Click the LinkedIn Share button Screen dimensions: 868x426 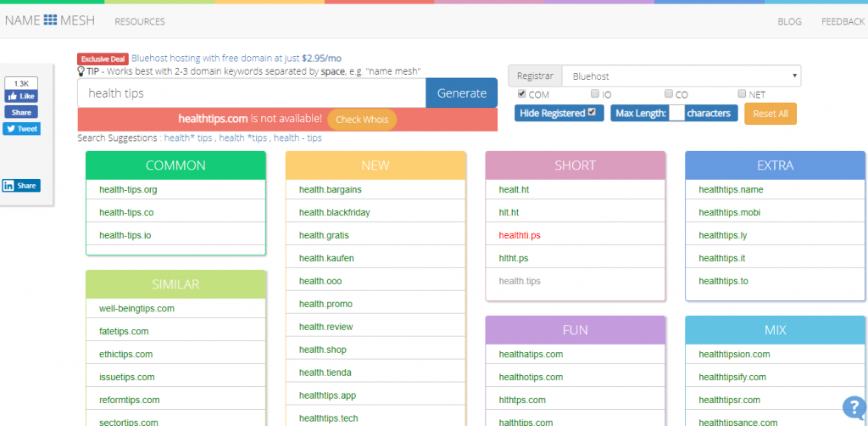click(21, 186)
